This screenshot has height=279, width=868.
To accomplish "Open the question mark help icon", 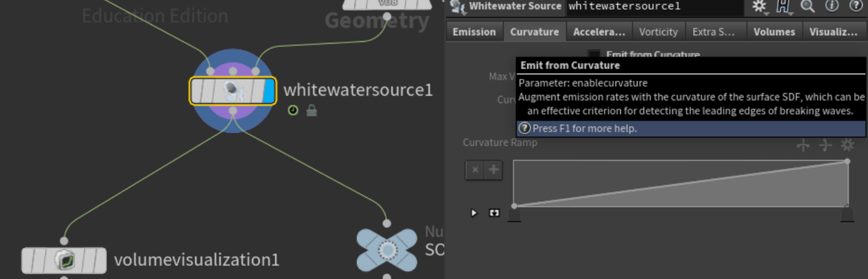I will pyautogui.click(x=856, y=6).
